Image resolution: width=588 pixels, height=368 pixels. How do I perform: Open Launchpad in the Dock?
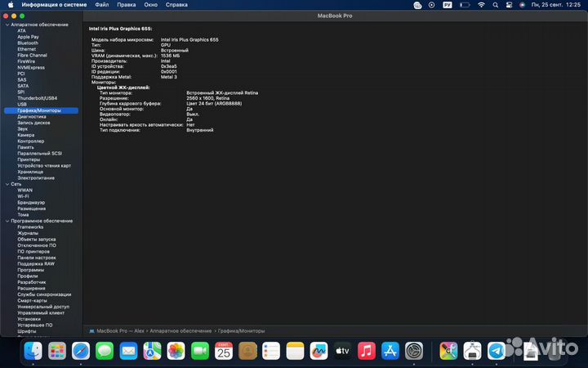coord(57,351)
